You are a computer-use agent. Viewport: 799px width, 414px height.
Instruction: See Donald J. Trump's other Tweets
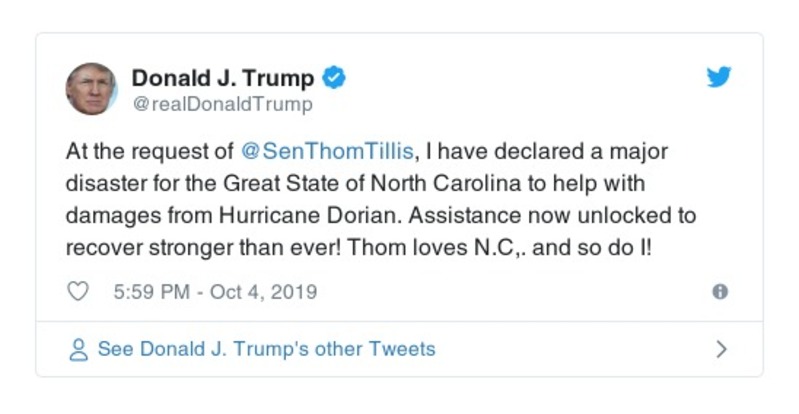(x=266, y=350)
